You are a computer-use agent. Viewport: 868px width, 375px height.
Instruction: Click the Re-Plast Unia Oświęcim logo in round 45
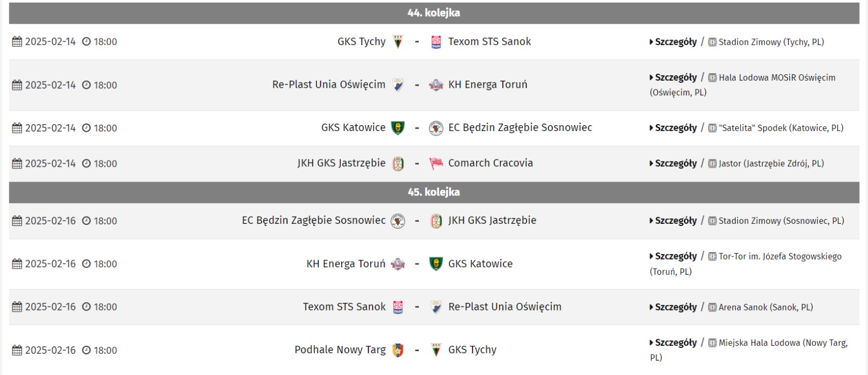pos(436,307)
